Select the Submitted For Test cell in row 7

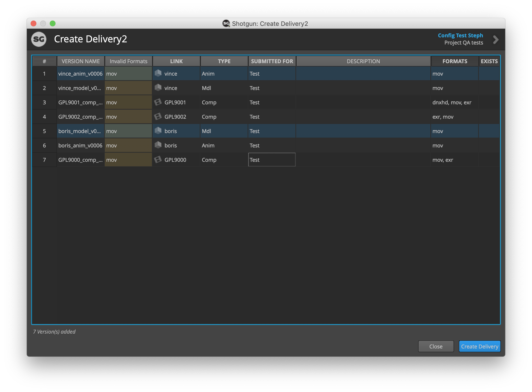click(272, 160)
